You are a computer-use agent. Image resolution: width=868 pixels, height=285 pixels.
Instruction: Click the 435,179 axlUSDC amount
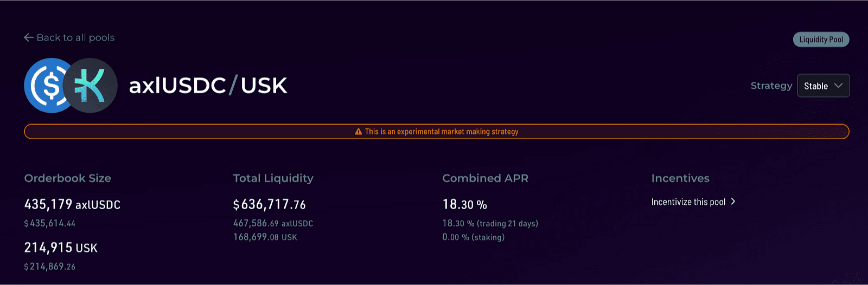click(72, 204)
